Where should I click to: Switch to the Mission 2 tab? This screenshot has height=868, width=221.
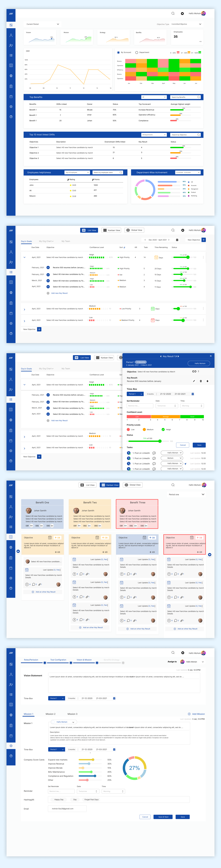[50, 714]
